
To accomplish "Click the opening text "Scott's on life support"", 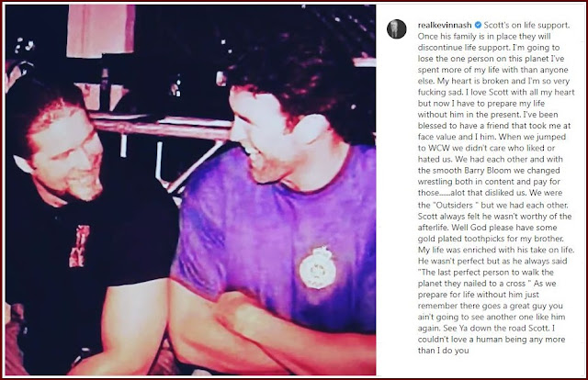I will (x=526, y=25).
